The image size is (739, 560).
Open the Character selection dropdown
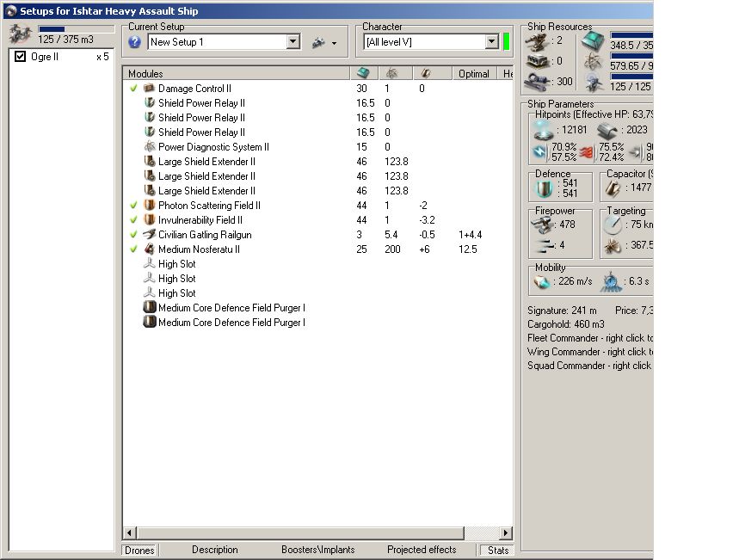click(491, 42)
